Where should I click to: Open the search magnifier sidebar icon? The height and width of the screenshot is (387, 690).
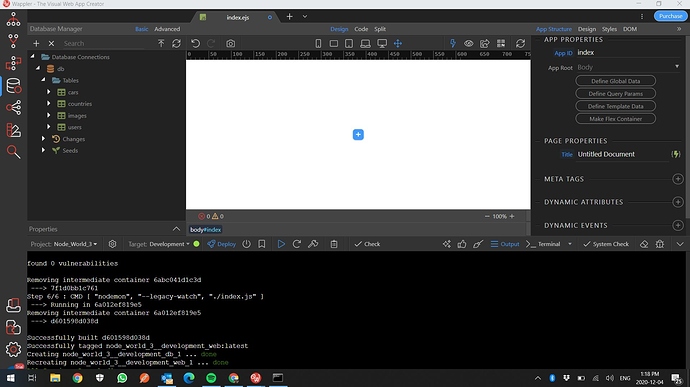[13, 152]
